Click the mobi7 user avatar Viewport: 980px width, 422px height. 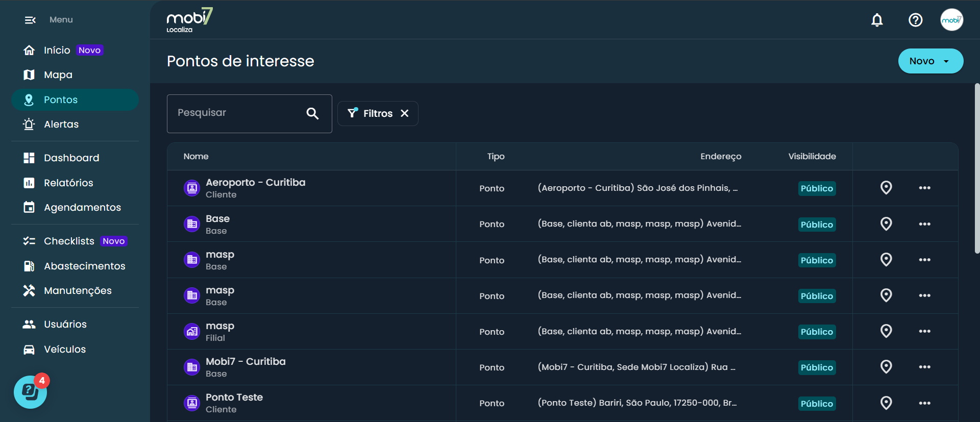[951, 20]
